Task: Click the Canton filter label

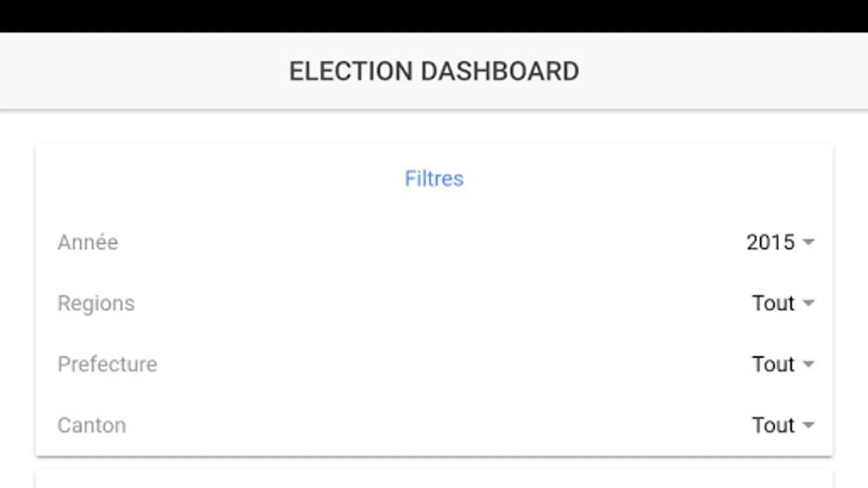Action: [92, 425]
